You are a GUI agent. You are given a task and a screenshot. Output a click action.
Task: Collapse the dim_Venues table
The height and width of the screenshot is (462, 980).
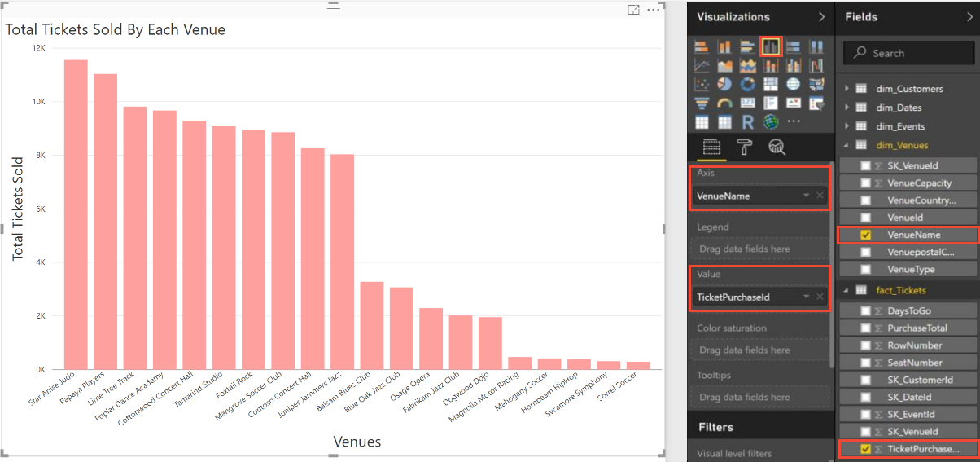click(847, 145)
